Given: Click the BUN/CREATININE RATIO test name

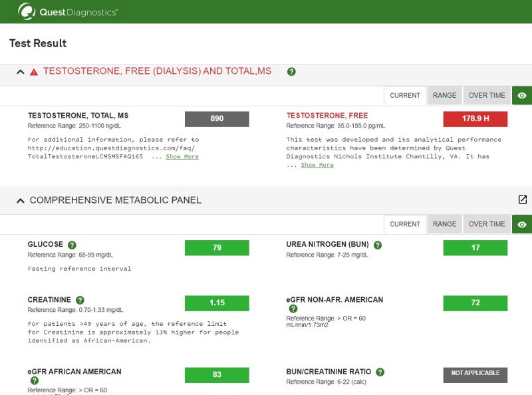Looking at the screenshot, I should [x=329, y=372].
